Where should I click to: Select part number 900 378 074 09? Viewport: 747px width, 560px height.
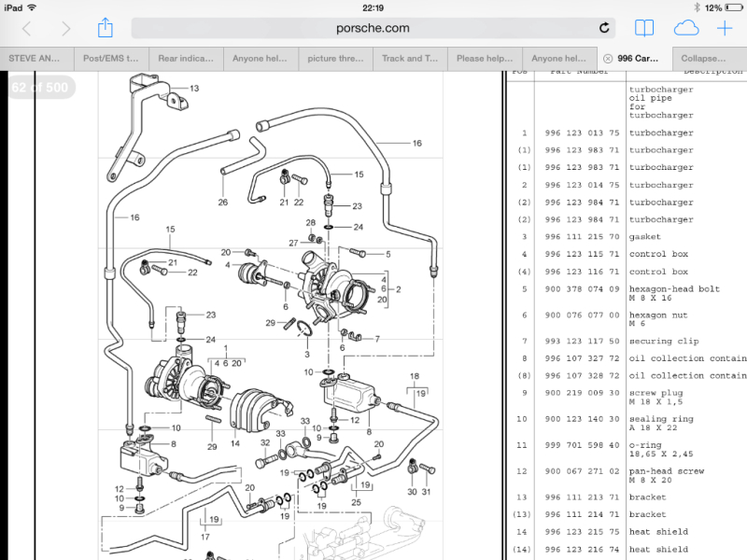[582, 289]
